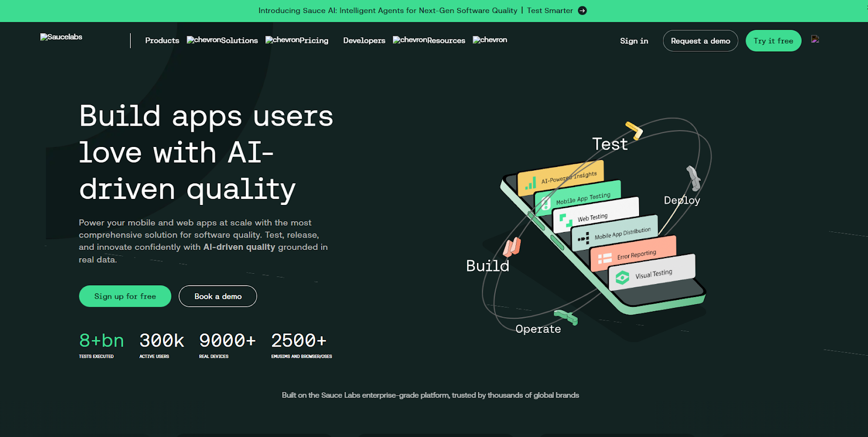Open the Resources menu
The width and height of the screenshot is (868, 437).
pyautogui.click(x=446, y=41)
